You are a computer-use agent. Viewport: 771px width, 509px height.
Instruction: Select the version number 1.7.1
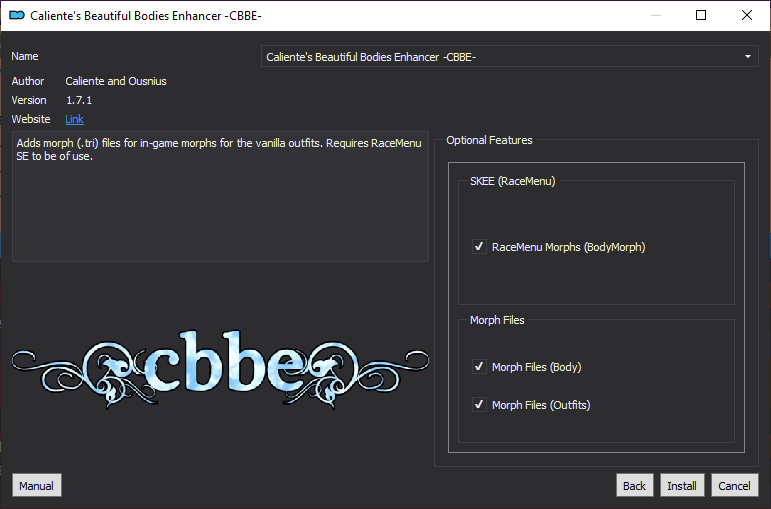(79, 100)
